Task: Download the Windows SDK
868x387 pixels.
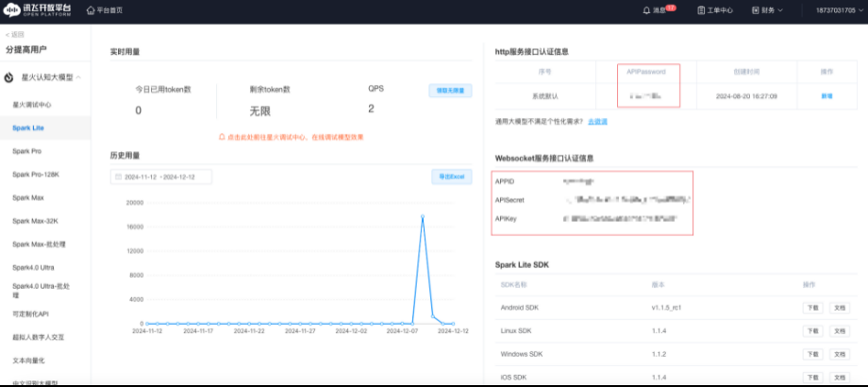Action: (812, 354)
